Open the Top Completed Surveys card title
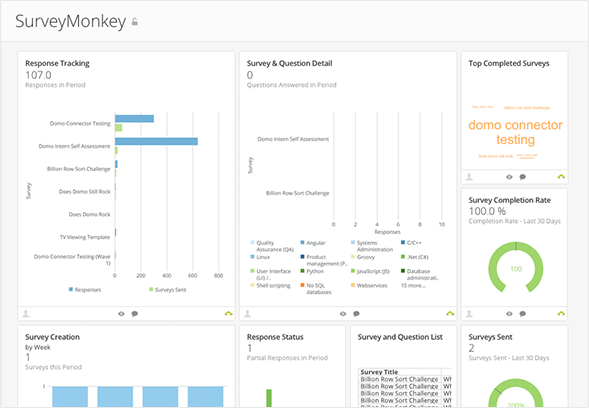 pos(509,63)
